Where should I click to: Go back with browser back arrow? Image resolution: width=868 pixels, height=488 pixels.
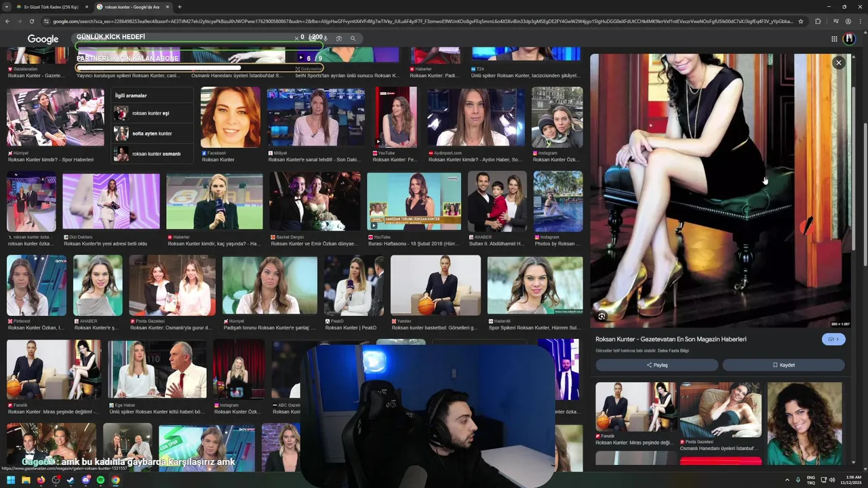pos(7,21)
